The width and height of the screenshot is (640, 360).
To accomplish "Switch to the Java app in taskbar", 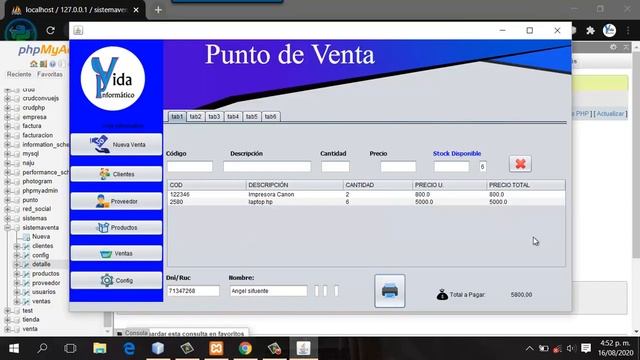I will click(303, 348).
